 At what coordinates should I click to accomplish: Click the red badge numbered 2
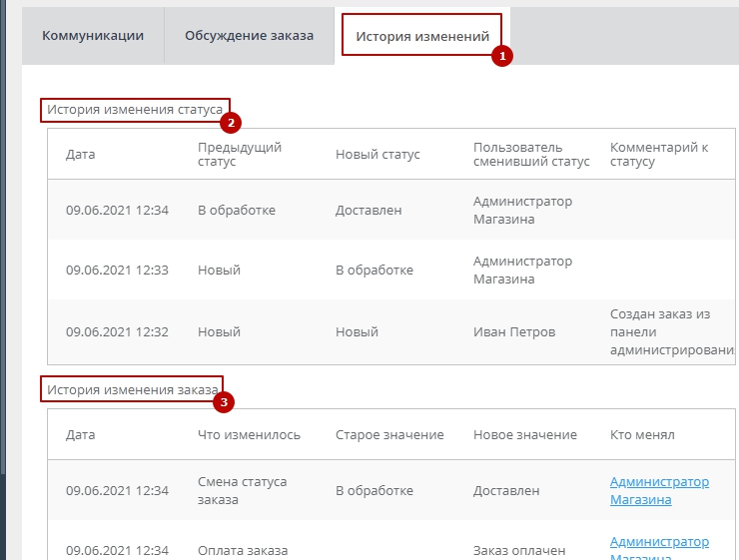[232, 124]
